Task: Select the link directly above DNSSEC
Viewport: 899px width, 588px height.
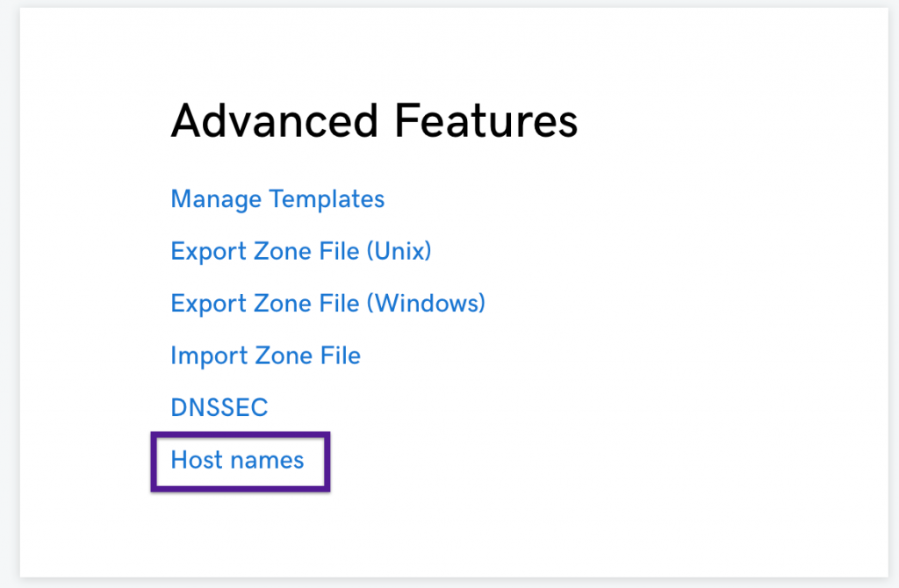Action: pos(265,355)
